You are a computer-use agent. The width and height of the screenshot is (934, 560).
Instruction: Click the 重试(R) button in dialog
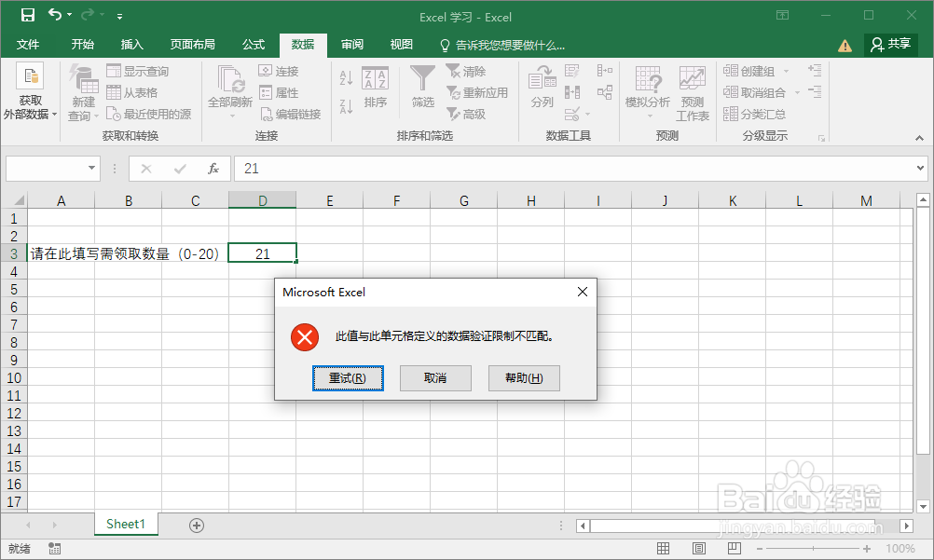click(348, 378)
